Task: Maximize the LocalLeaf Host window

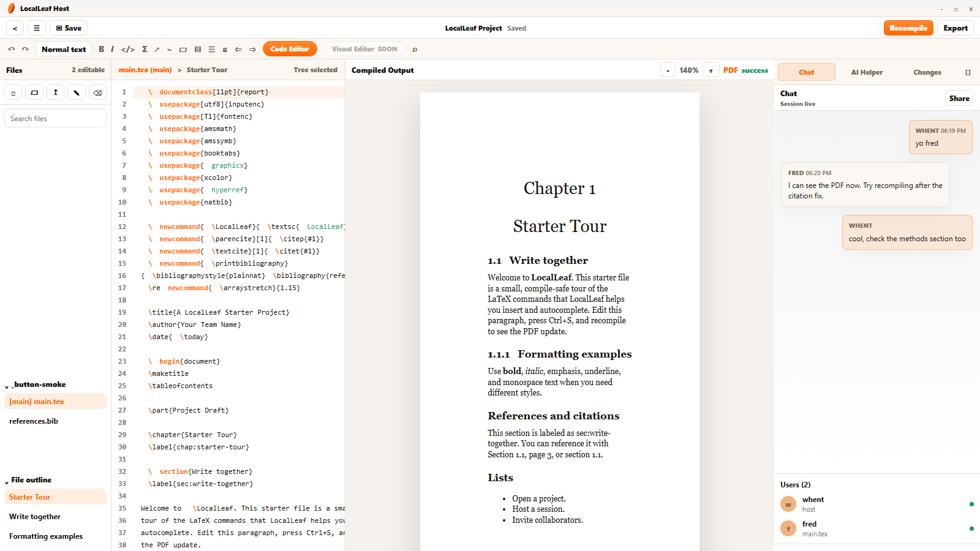Action: click(x=956, y=9)
